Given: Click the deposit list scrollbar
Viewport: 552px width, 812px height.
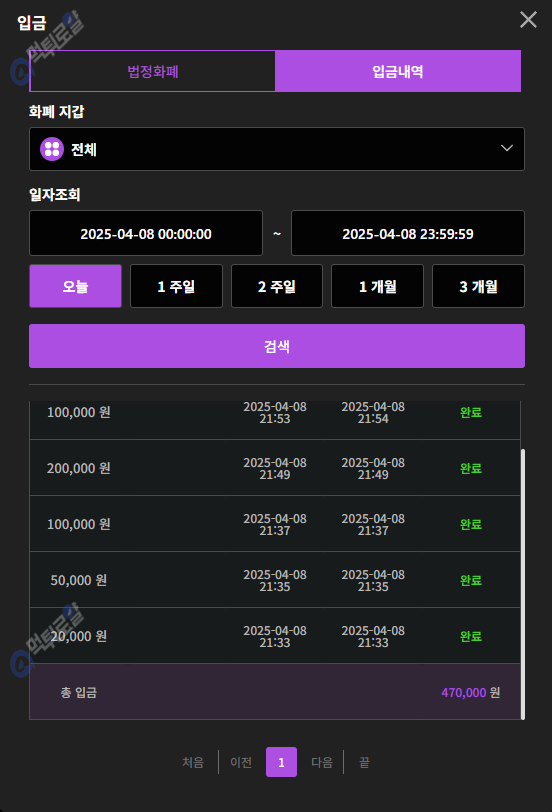Looking at the screenshot, I should (522, 584).
